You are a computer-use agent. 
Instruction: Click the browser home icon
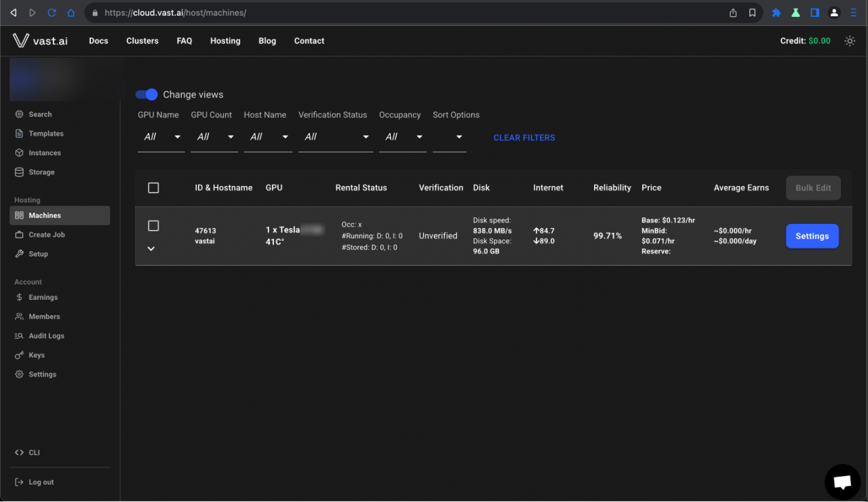click(x=71, y=13)
